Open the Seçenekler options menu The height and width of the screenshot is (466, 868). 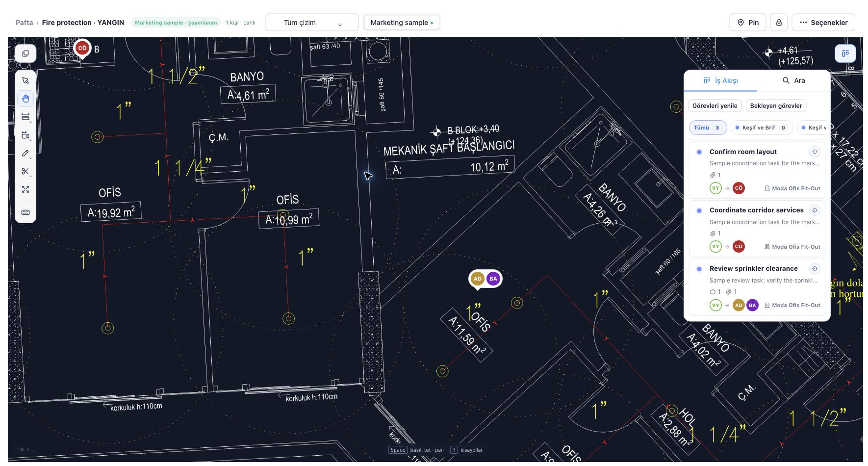(823, 23)
